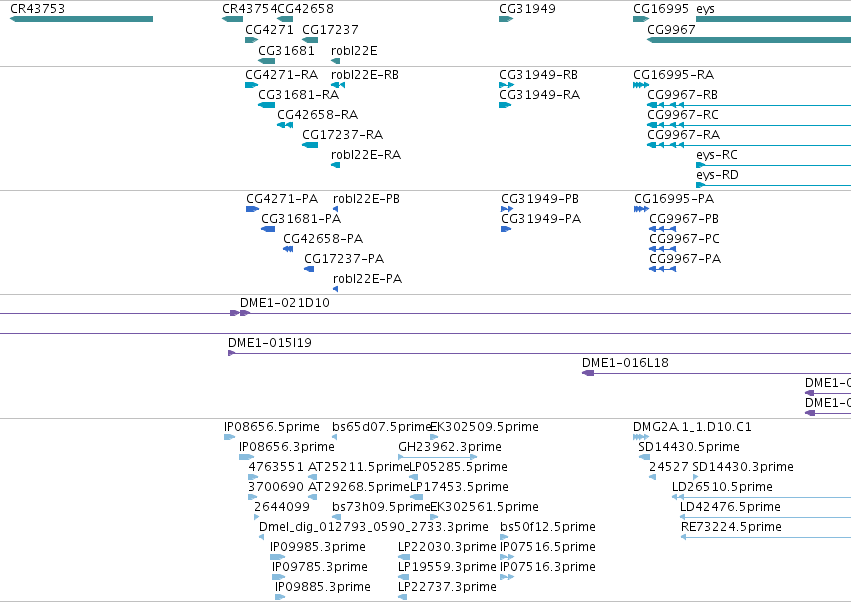The image size is (851, 602).
Task: Select transcript CG17237-RA
Action: 310,145
